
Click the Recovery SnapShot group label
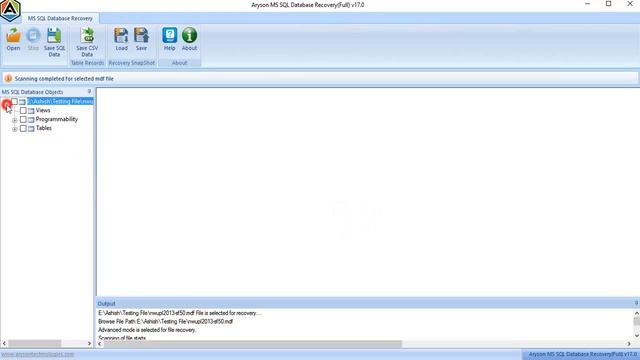click(x=131, y=63)
